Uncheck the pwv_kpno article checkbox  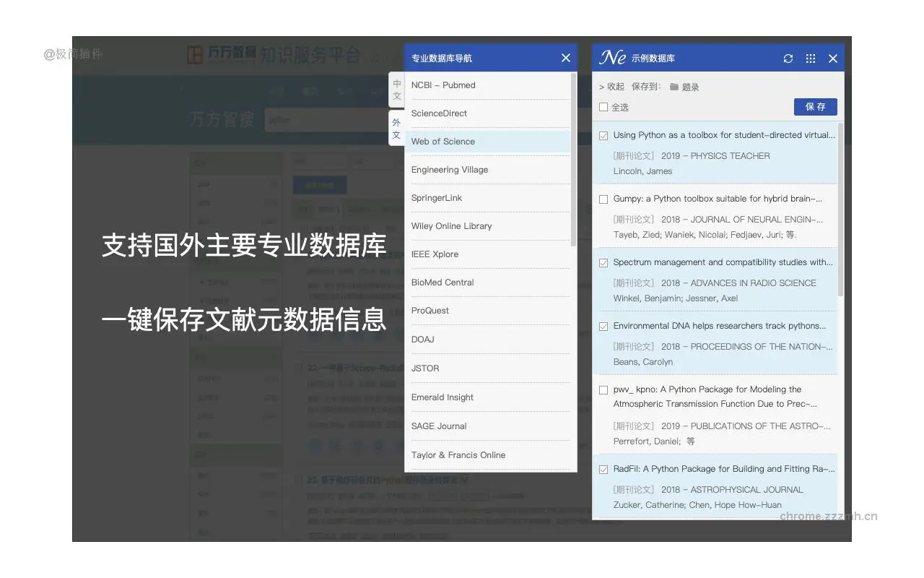(603, 389)
